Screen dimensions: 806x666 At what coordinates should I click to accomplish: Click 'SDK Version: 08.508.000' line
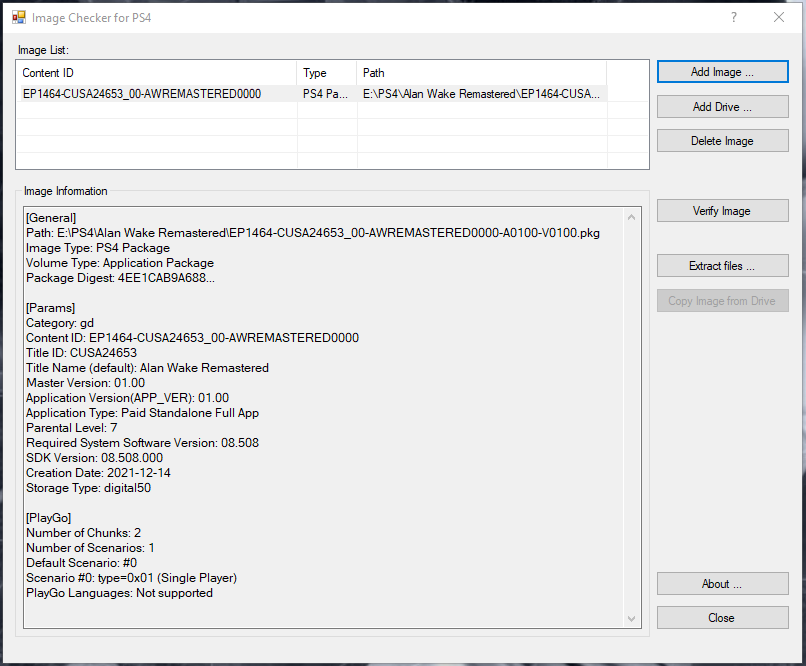point(95,458)
